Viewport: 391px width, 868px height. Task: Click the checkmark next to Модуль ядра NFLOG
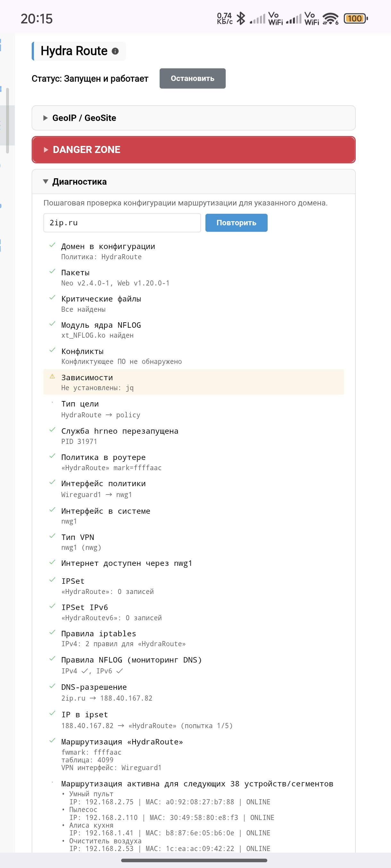click(52, 324)
